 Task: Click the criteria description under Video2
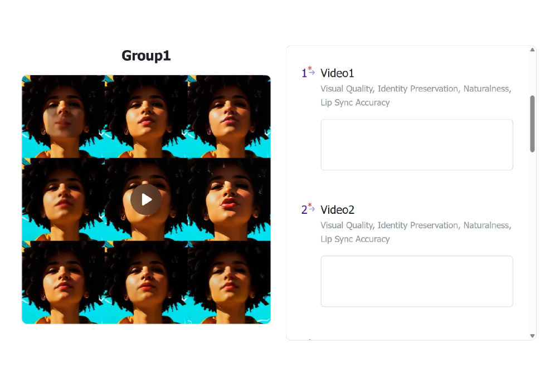416,232
